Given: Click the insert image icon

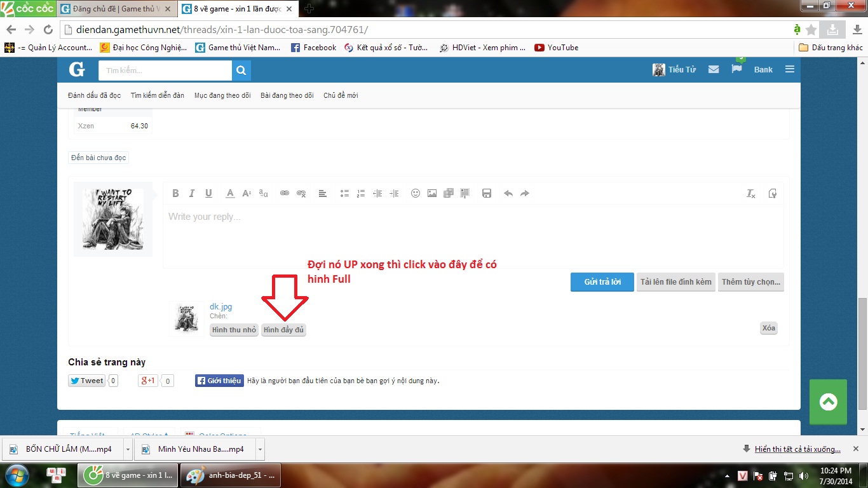Looking at the screenshot, I should [432, 194].
